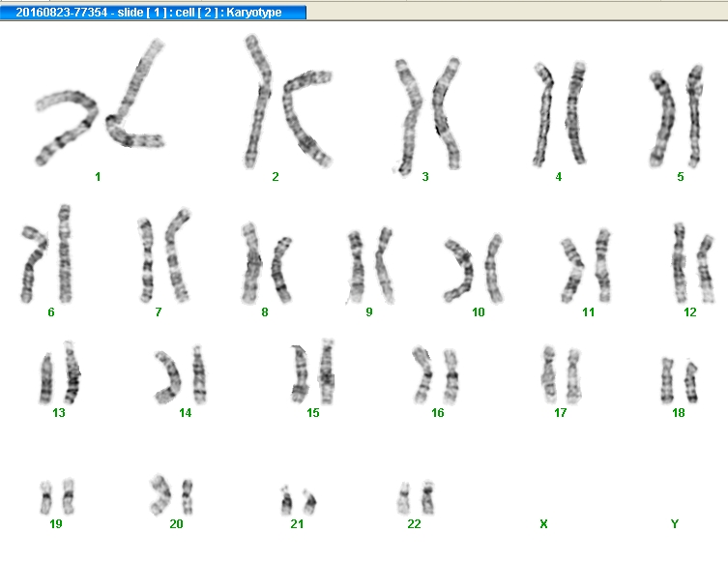This screenshot has width=728, height=563.
Task: Click the green label '17'
Action: tap(561, 412)
